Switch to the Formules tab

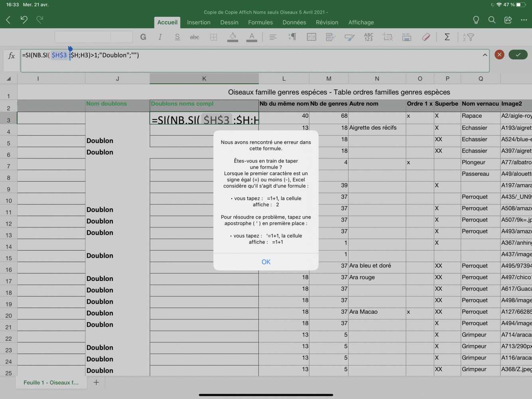(x=260, y=22)
